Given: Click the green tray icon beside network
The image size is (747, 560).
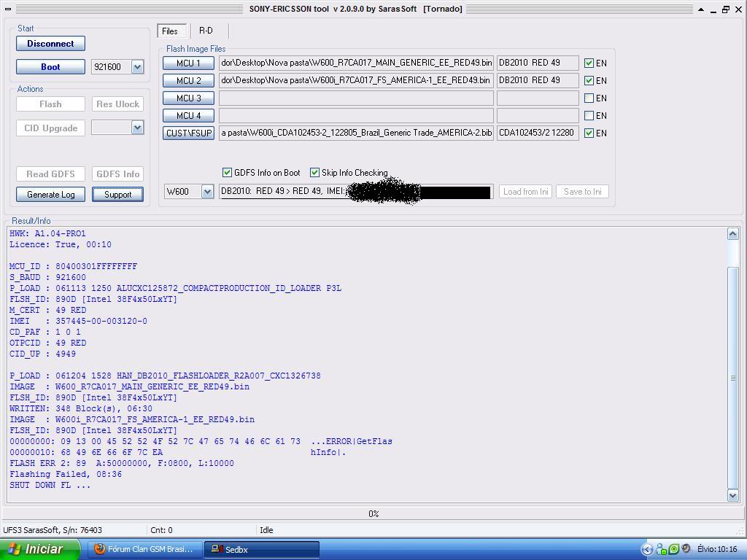Looking at the screenshot, I should 673,549.
